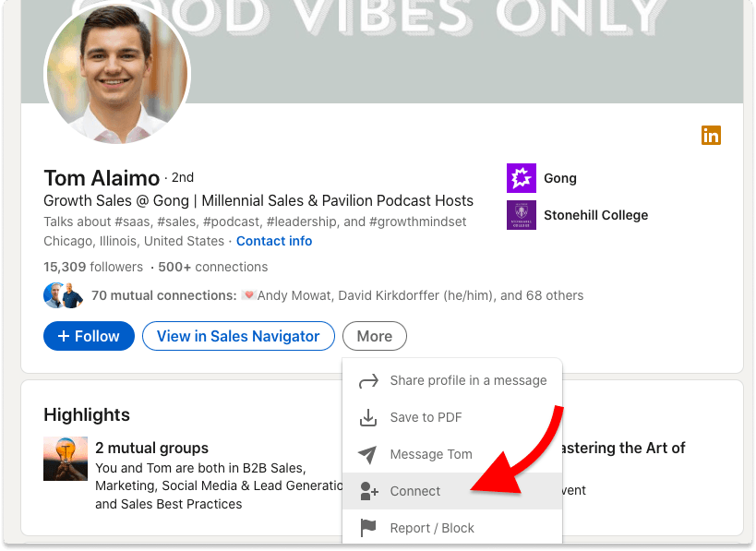Click the Connect person-plus icon
Screen dimensions: 756x551
click(369, 491)
